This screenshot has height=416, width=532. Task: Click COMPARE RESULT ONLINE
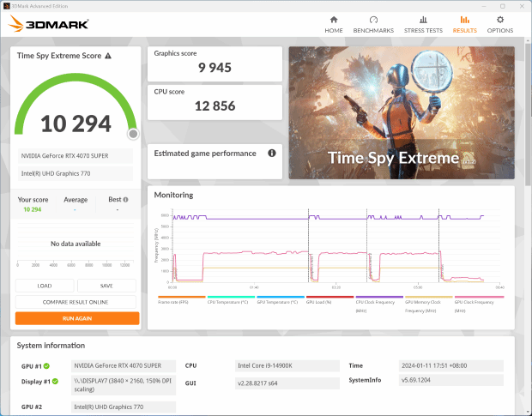coord(76,302)
